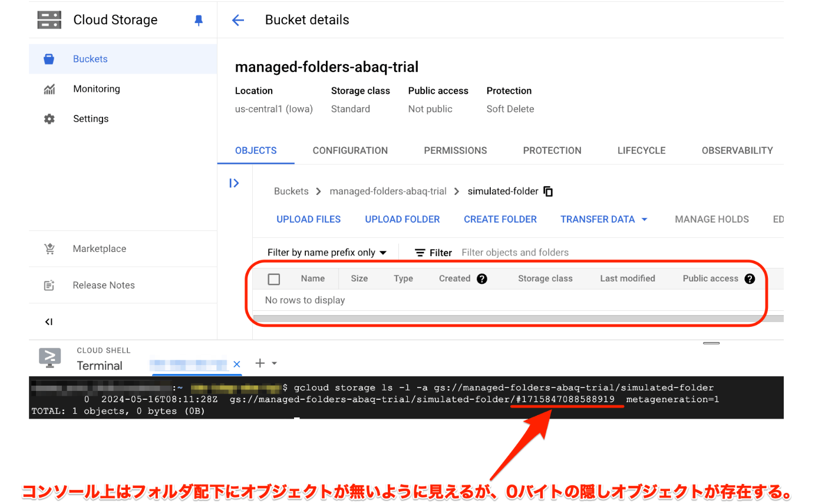The image size is (825, 504).
Task: Go back using the Bucket details arrow
Action: pos(237,20)
